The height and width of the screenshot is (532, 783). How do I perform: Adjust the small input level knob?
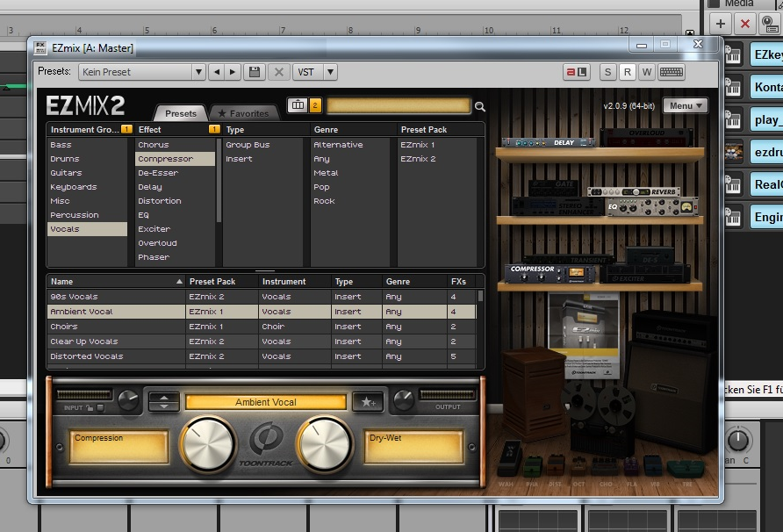(128, 400)
